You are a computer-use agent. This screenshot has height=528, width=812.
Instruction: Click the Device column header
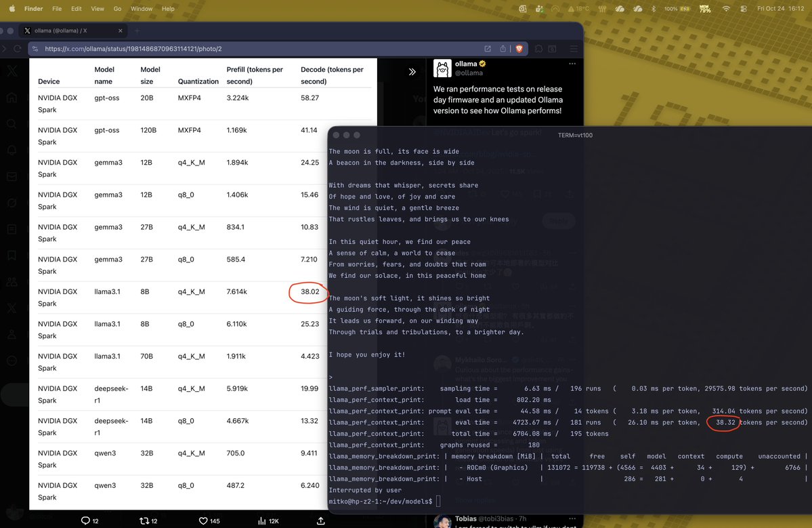49,81
